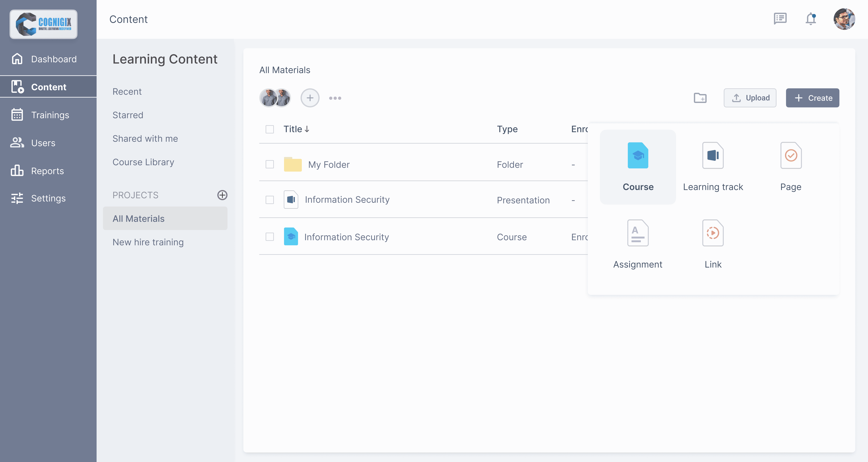Screen dimensions: 868x462
Task: Open the Create dropdown button
Action: (x=812, y=98)
